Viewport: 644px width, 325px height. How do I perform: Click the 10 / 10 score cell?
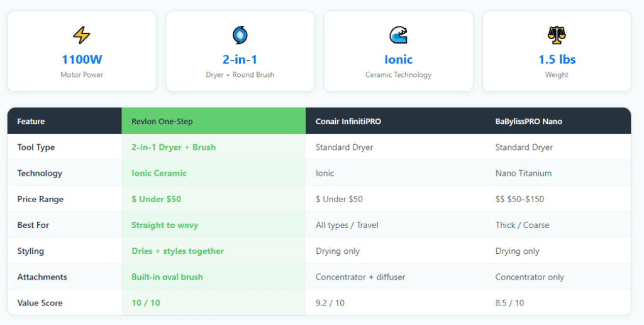214,303
